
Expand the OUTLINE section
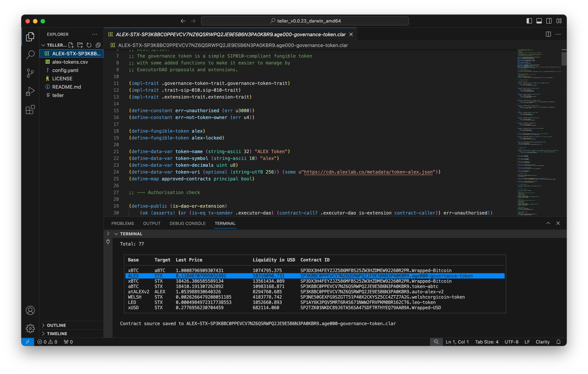(x=56, y=325)
